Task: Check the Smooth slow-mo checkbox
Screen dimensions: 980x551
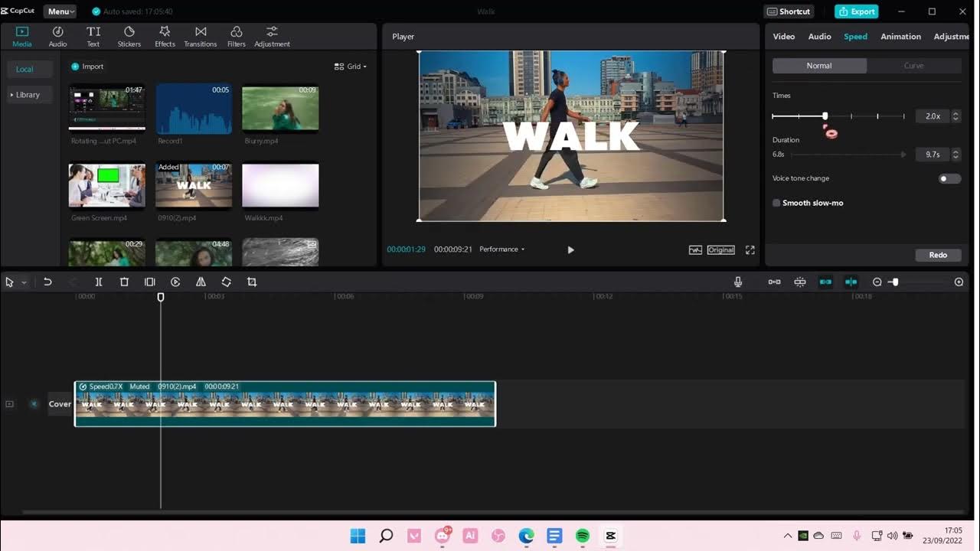Action: (x=776, y=203)
